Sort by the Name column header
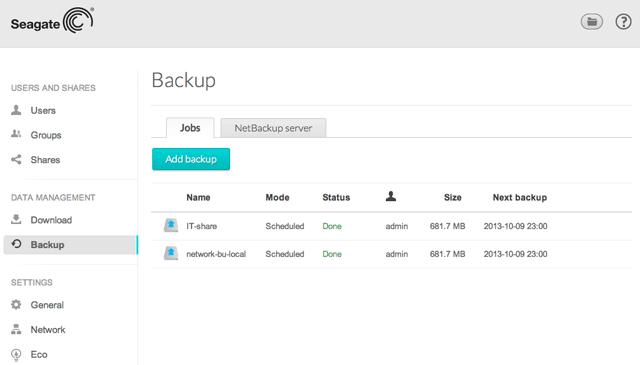 click(x=198, y=198)
